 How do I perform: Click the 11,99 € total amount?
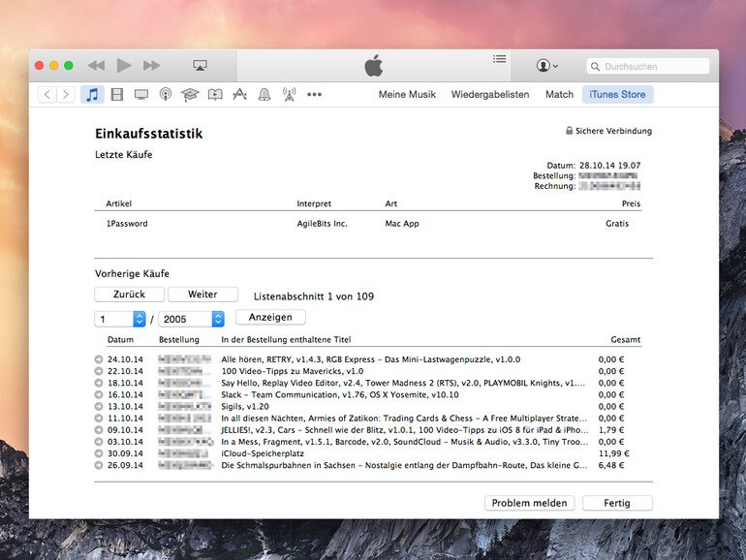pos(613,453)
